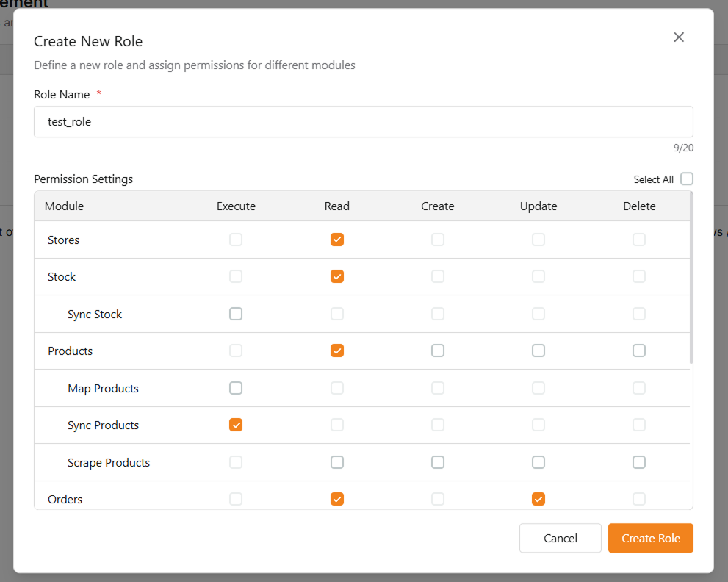Select the Scrape Products row label
Viewport: 728px width, 582px height.
(109, 463)
